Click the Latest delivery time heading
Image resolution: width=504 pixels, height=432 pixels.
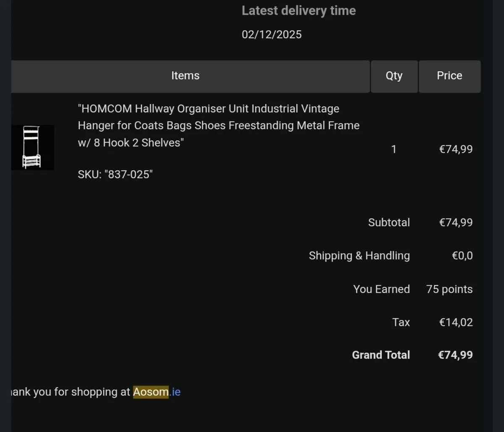pyautogui.click(x=299, y=10)
